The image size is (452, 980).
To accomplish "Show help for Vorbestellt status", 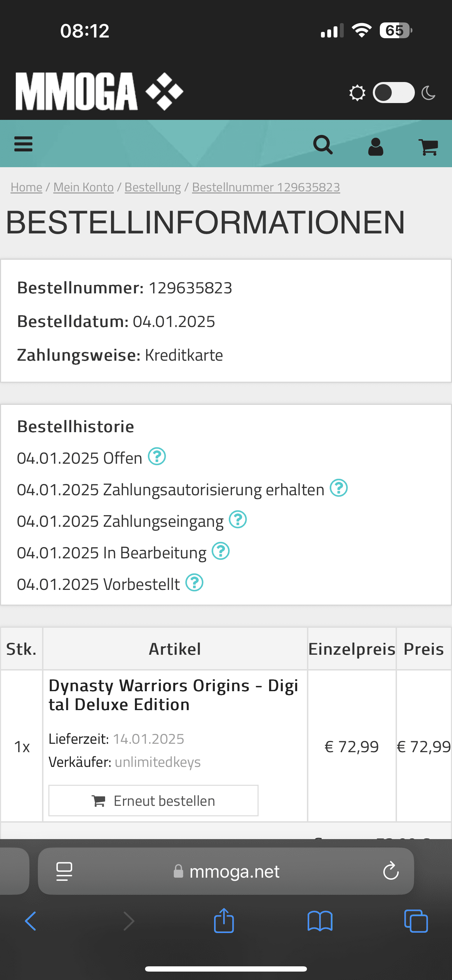I will tap(194, 583).
